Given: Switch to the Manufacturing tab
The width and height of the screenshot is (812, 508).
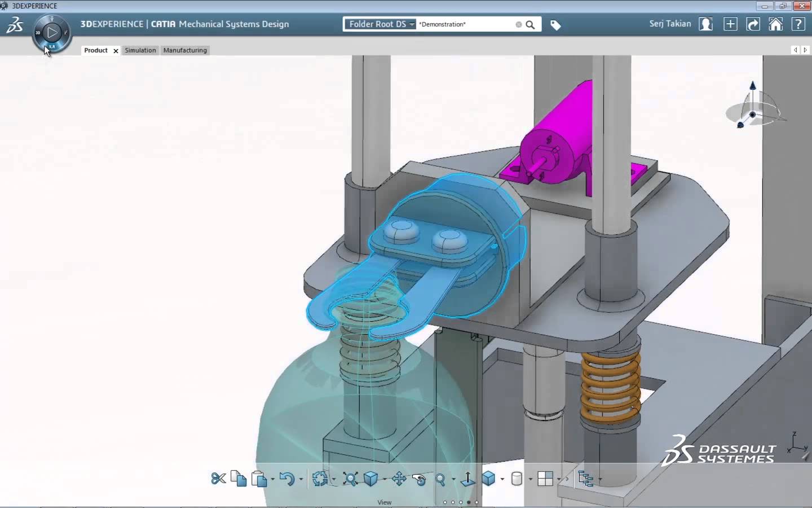Looking at the screenshot, I should [185, 50].
